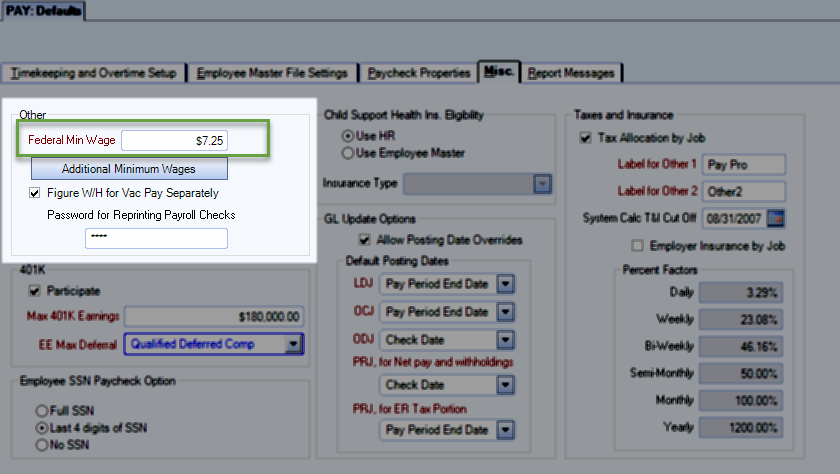
Task: Choose Full SSN paycheck option
Action: [41, 410]
